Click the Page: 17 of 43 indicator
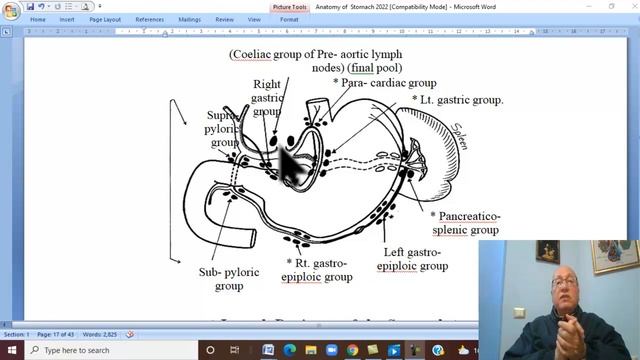Image resolution: width=640 pixels, height=360 pixels. [56, 334]
